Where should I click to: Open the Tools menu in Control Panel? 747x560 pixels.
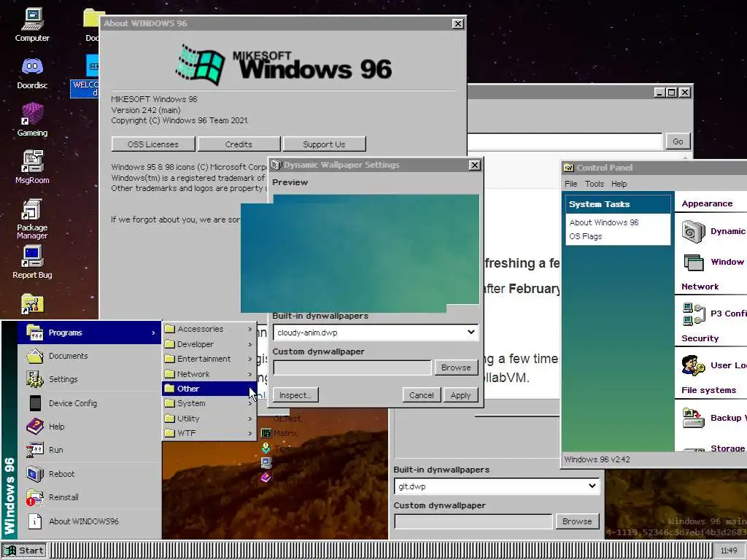pyautogui.click(x=594, y=184)
